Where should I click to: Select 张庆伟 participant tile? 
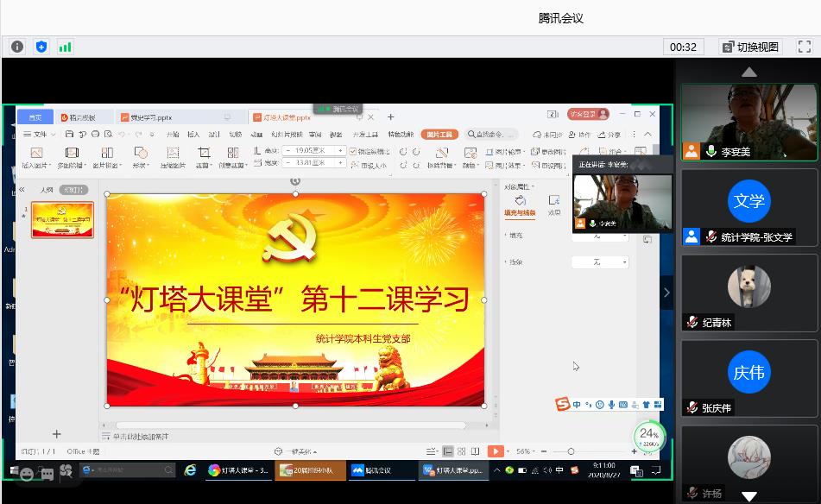coord(748,378)
